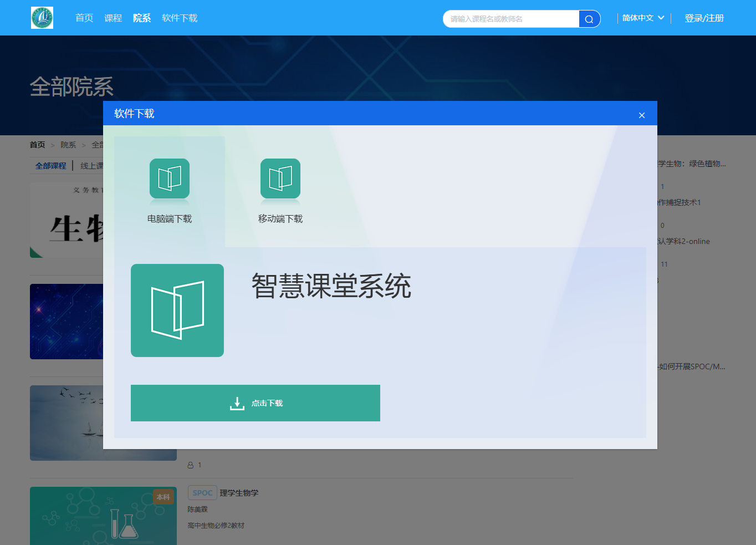This screenshot has height=545, width=756.
Task: Open 软件下载 in the top navigation
Action: 180,18
